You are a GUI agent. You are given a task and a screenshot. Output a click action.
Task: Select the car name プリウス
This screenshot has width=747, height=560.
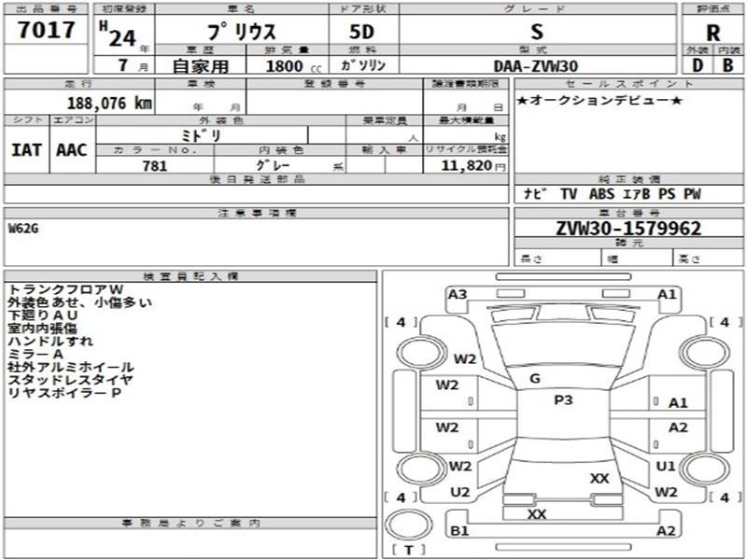242,32
